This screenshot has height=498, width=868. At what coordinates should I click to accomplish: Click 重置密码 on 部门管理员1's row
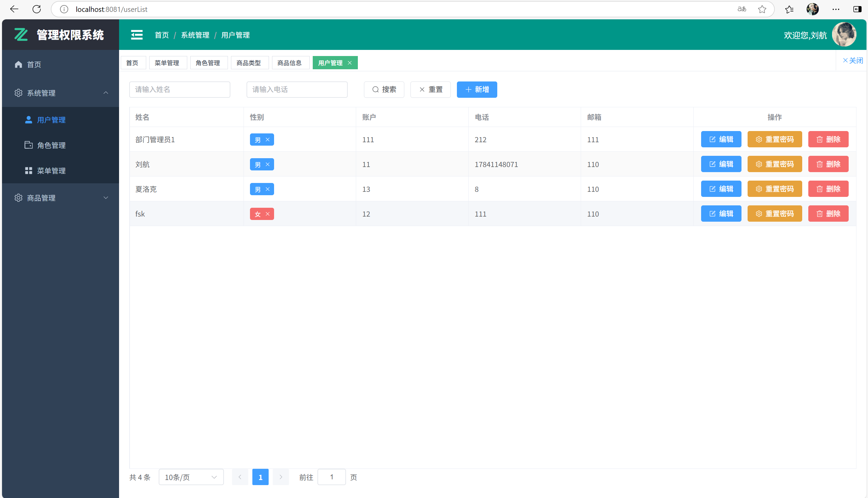tap(774, 139)
